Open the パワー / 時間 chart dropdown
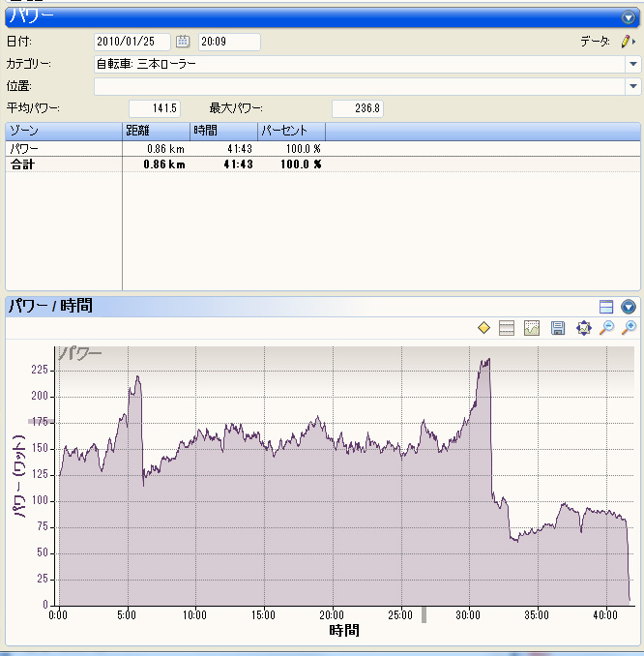644x656 pixels. click(x=629, y=307)
